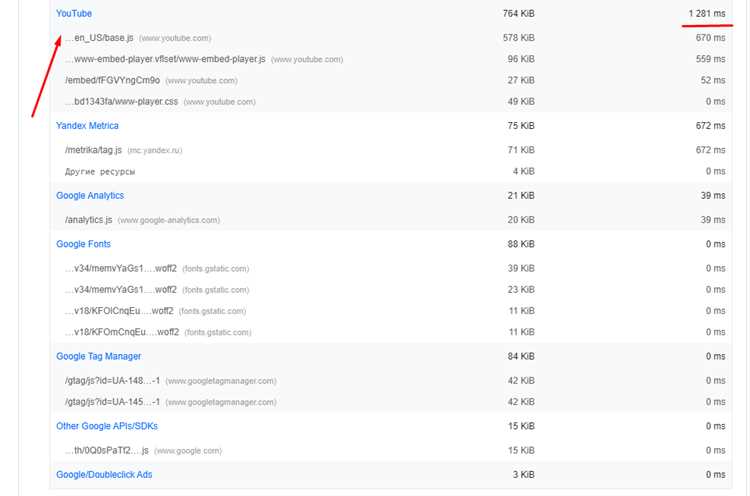Screen dimensions: 750x496
Task: Click the 559 ms blocking time value
Action: click(x=710, y=59)
